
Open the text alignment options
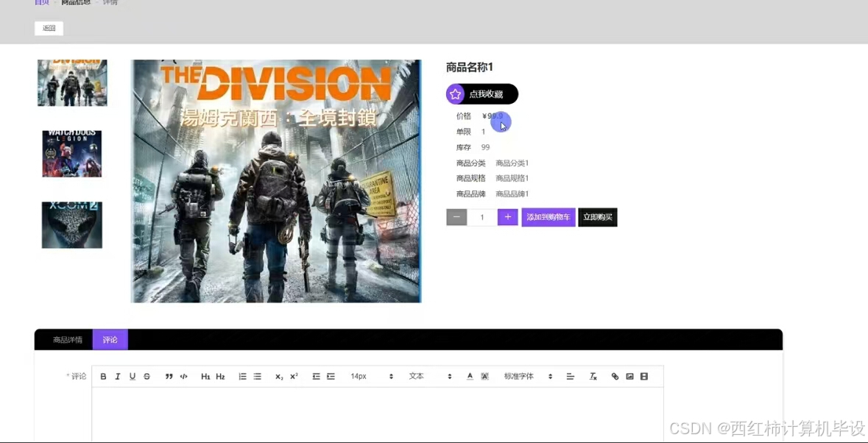coord(570,377)
